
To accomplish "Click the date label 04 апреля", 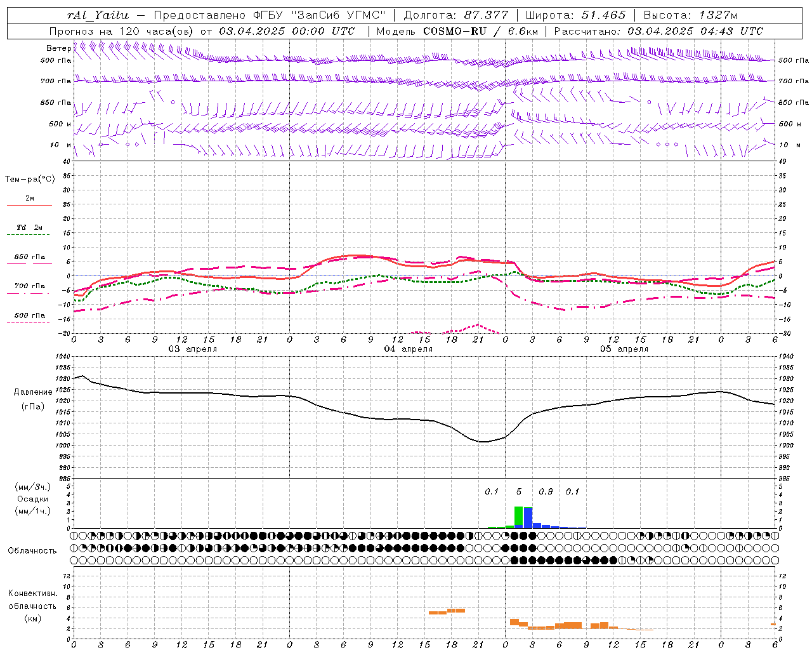I will [408, 349].
